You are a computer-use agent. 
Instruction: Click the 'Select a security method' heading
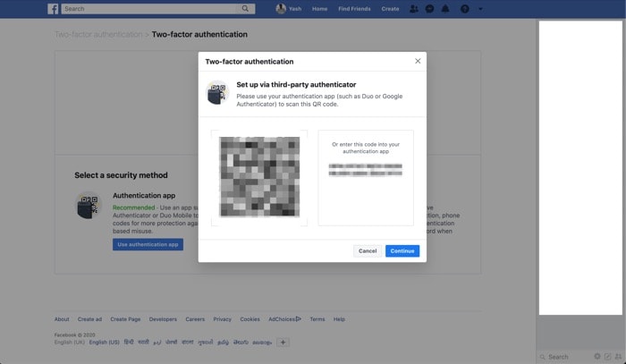coord(121,175)
